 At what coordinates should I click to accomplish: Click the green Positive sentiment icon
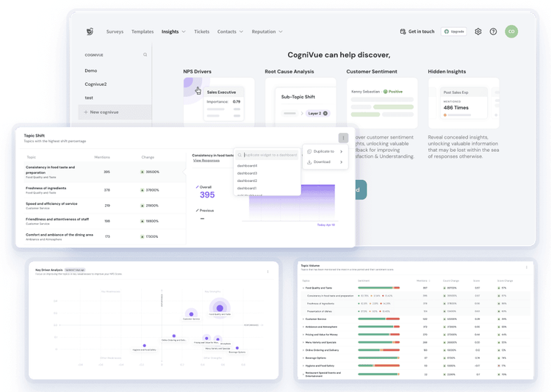(385, 92)
